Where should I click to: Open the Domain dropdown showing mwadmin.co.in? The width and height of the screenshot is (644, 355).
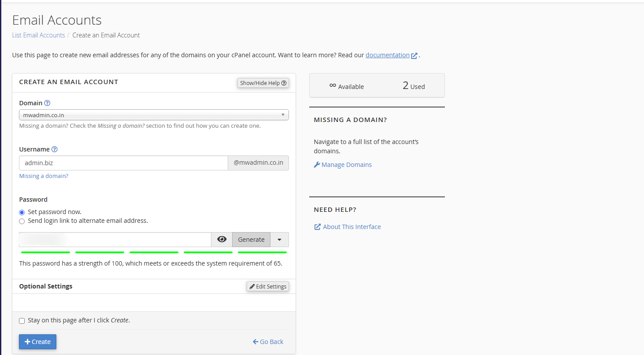(x=154, y=115)
